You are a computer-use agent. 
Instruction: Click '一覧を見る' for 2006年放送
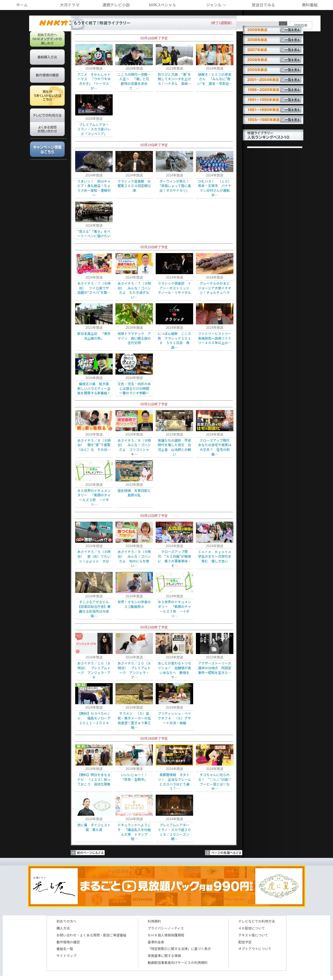click(x=291, y=60)
